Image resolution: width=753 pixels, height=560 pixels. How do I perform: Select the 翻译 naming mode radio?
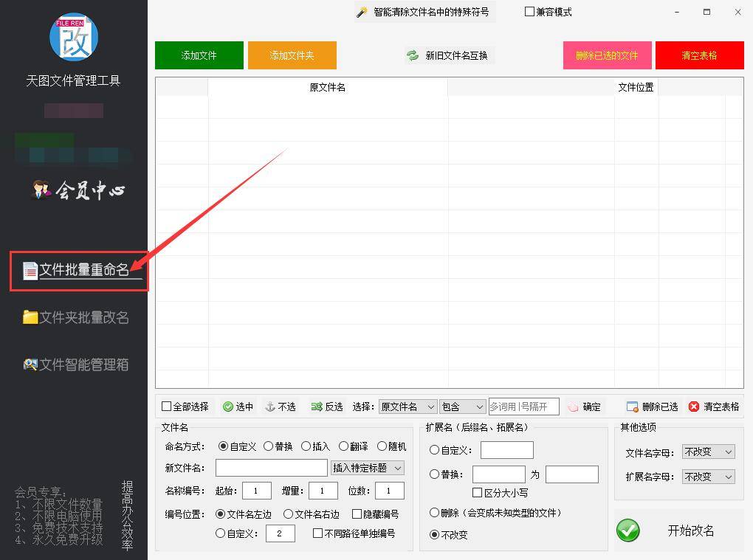(343, 446)
